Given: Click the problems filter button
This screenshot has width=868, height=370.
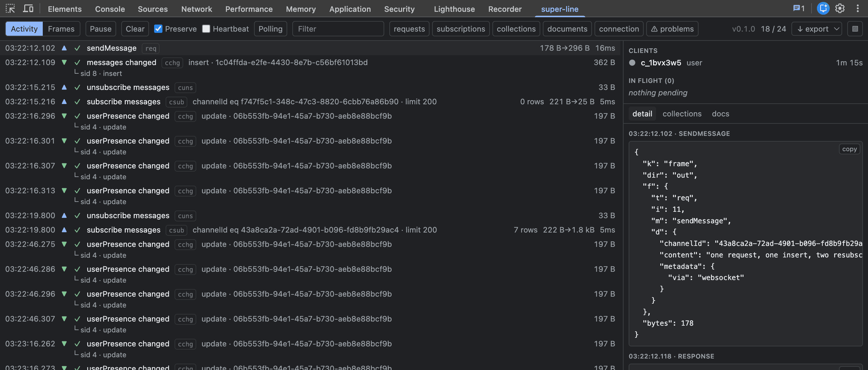Looking at the screenshot, I should click(672, 29).
